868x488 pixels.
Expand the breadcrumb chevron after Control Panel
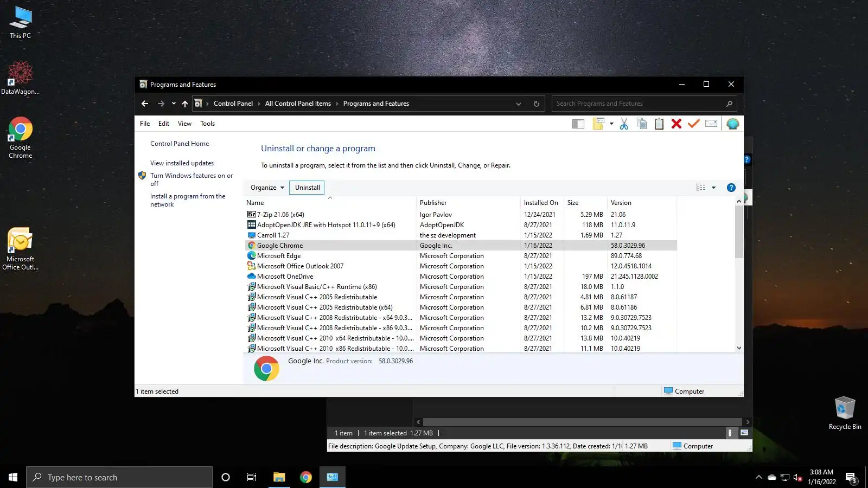click(x=259, y=104)
